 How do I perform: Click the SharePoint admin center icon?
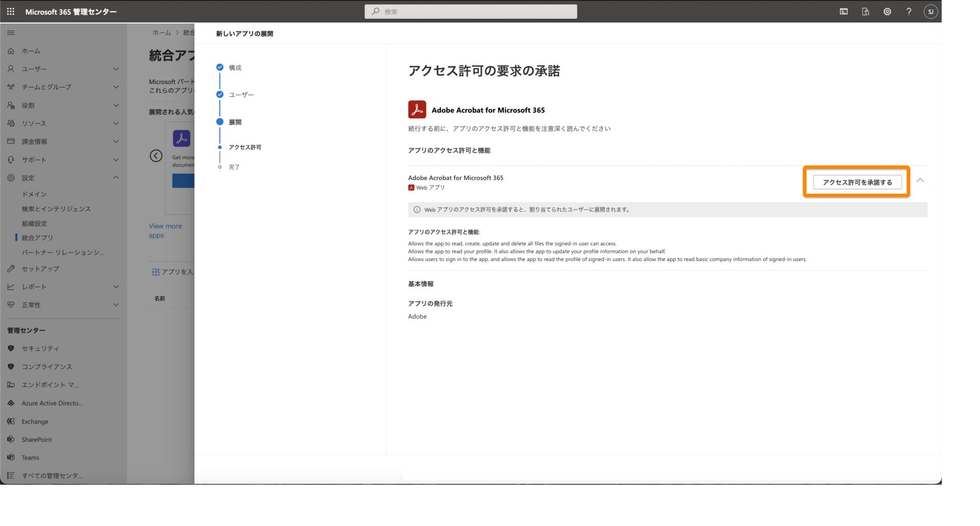point(11,439)
